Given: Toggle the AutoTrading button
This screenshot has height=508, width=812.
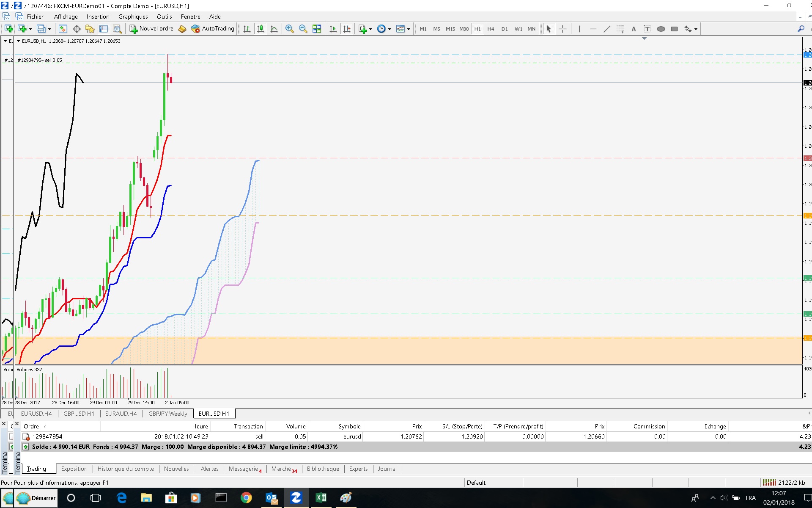Looking at the screenshot, I should (213, 29).
